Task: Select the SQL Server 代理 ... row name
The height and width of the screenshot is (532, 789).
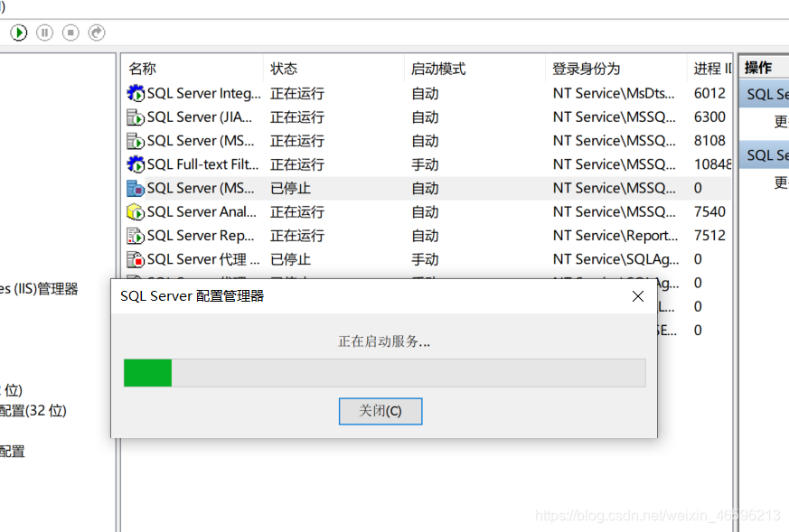Action: pos(203,259)
